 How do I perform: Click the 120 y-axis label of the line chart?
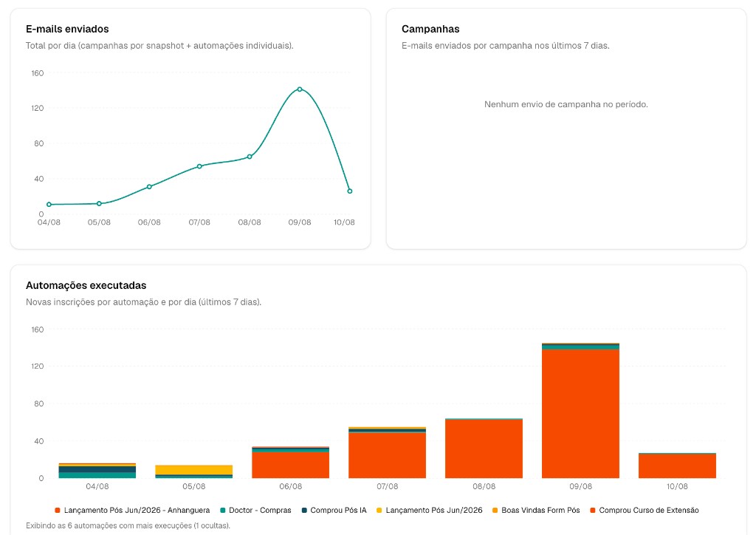point(38,108)
